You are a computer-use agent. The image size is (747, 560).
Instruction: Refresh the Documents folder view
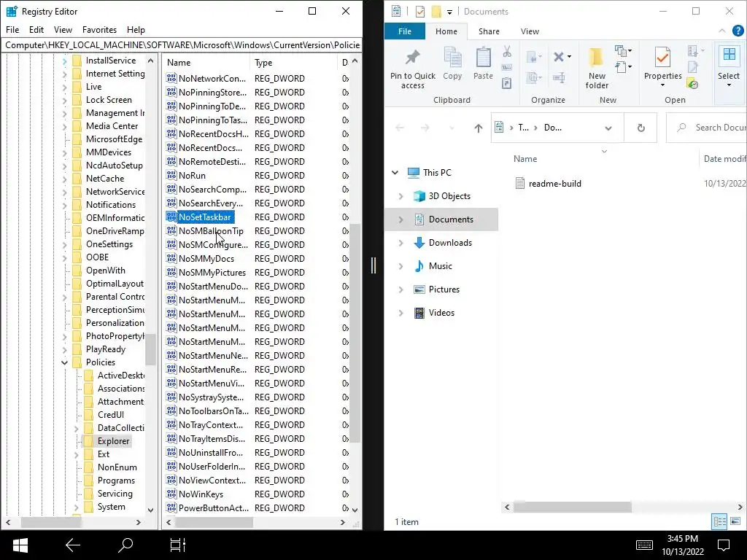640,128
